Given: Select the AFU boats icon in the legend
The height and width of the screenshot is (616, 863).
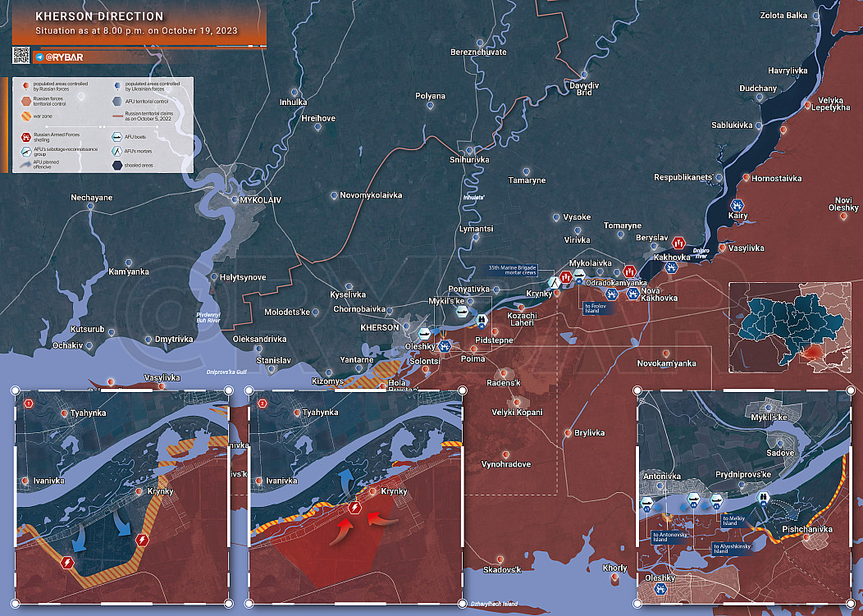Looking at the screenshot, I should (116, 136).
